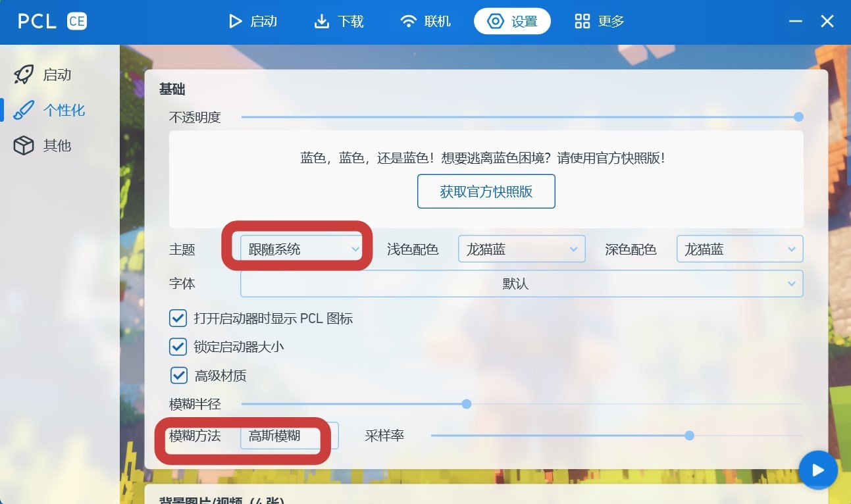Expand the 深色配色 龙猫蓝 dropdown
851x504 pixels.
tap(740, 249)
